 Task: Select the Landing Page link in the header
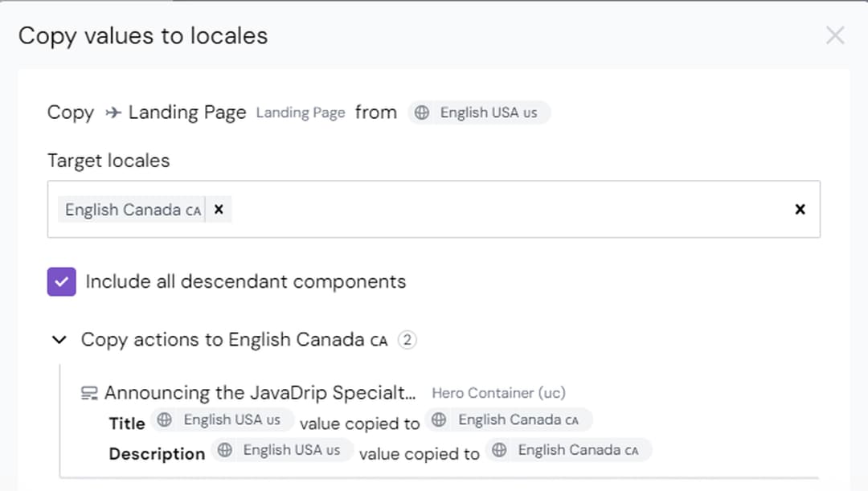click(x=301, y=113)
